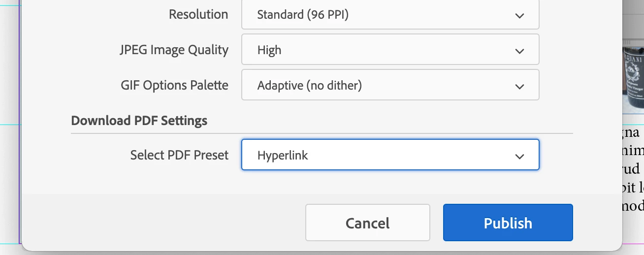Click the Download PDF Settings heading

pos(139,121)
